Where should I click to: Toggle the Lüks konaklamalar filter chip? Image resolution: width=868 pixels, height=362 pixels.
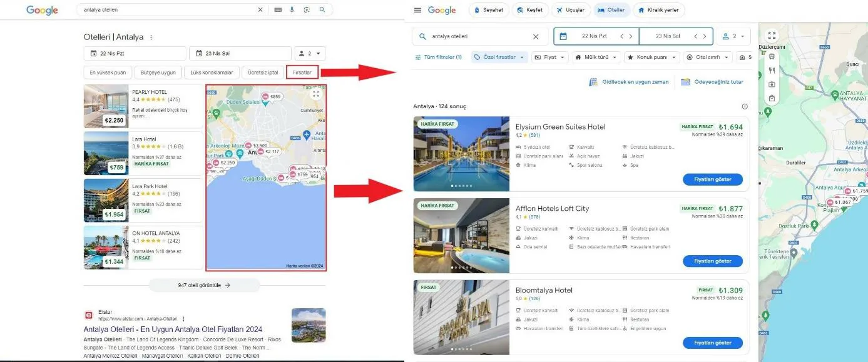tap(212, 73)
